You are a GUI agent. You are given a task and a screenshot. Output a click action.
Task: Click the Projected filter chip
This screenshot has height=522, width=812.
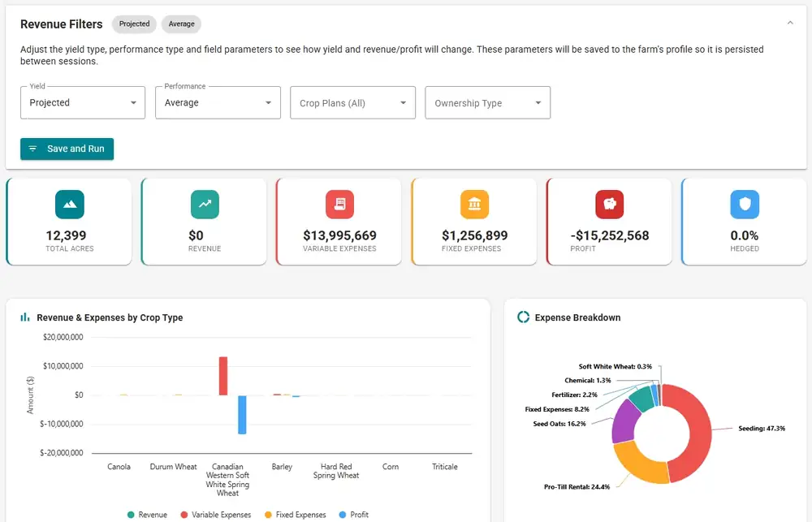134,24
